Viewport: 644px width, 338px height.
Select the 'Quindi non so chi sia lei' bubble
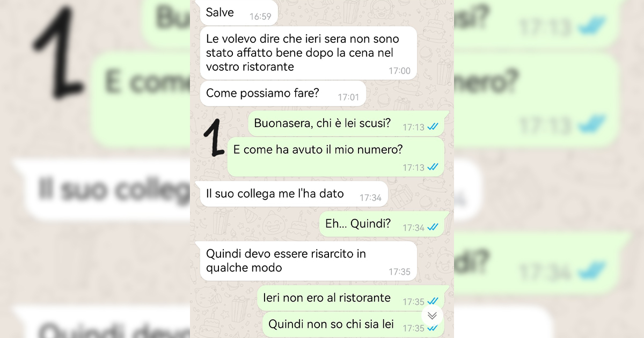coord(353,325)
